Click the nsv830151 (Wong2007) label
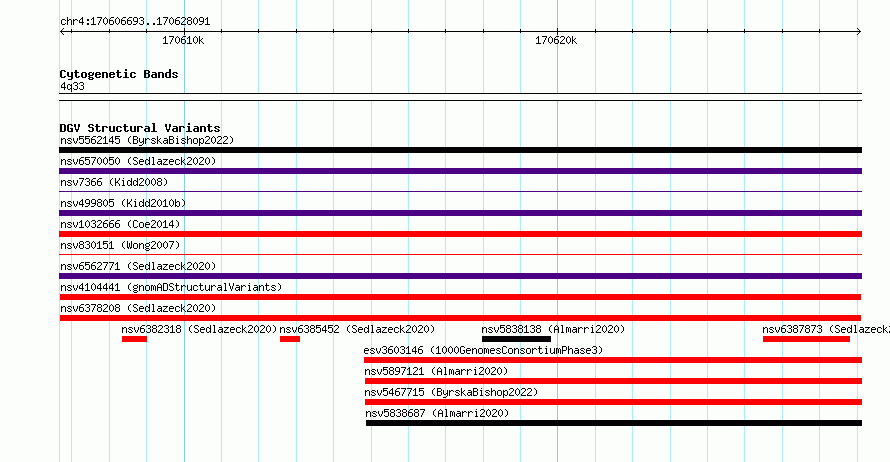Image resolution: width=890 pixels, height=462 pixels. pyautogui.click(x=120, y=245)
